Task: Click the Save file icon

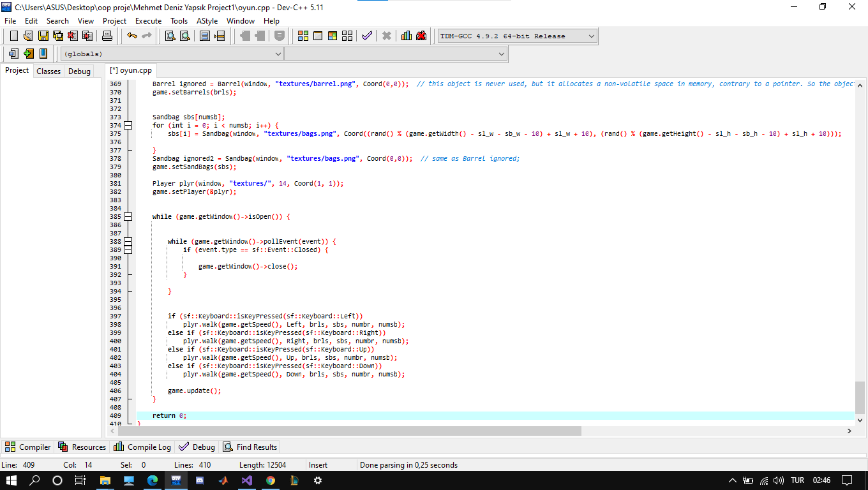Action: [x=42, y=36]
